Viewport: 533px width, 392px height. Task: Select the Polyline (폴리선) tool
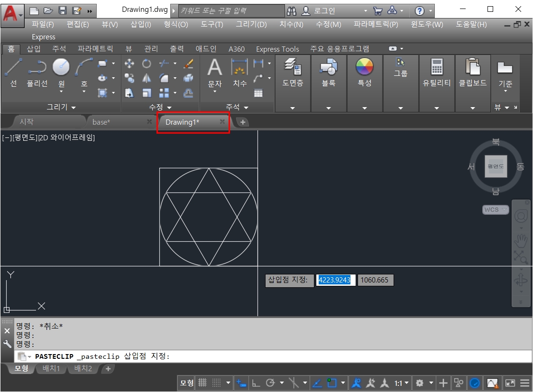(37, 72)
